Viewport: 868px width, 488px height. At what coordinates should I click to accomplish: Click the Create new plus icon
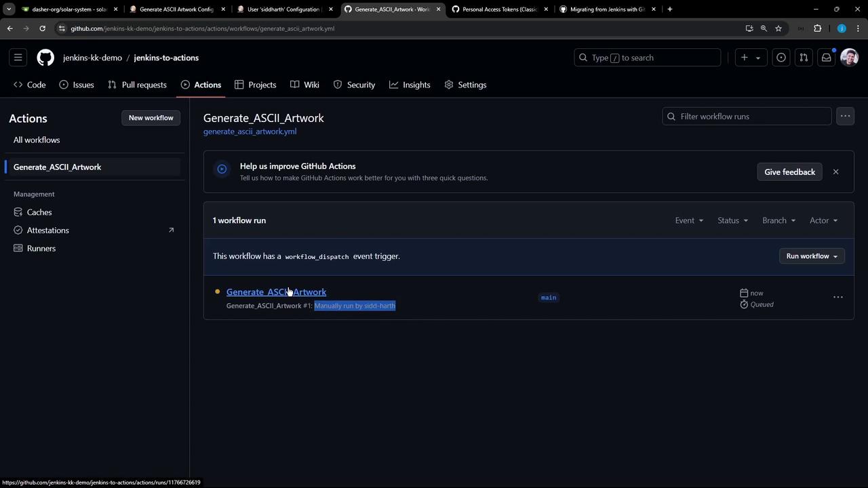coord(745,58)
